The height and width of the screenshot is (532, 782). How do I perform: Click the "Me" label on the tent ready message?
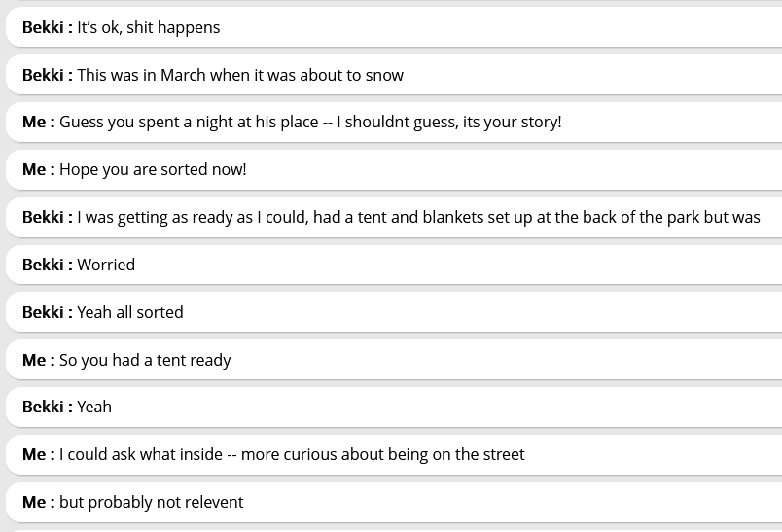tap(34, 360)
